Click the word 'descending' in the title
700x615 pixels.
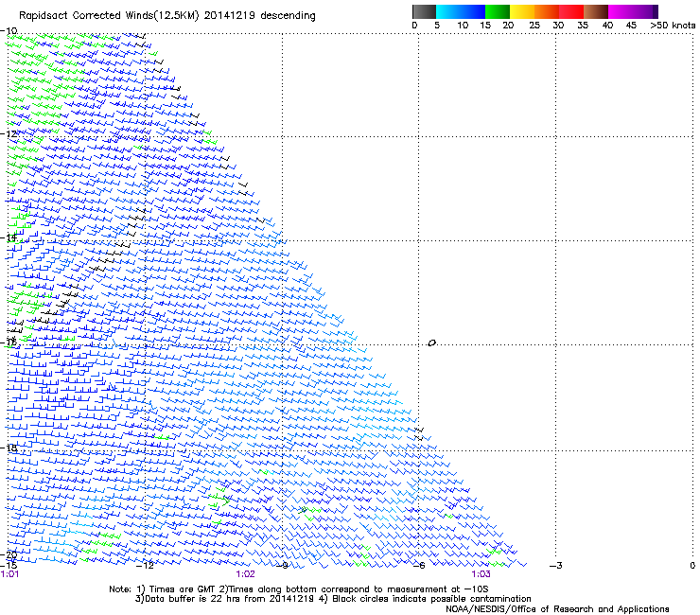288,16
